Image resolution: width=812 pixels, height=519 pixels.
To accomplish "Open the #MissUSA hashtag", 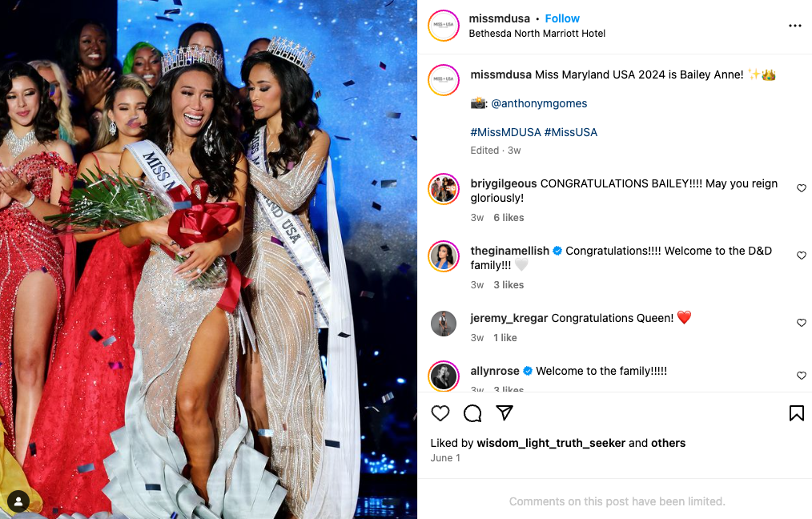I will click(x=571, y=132).
